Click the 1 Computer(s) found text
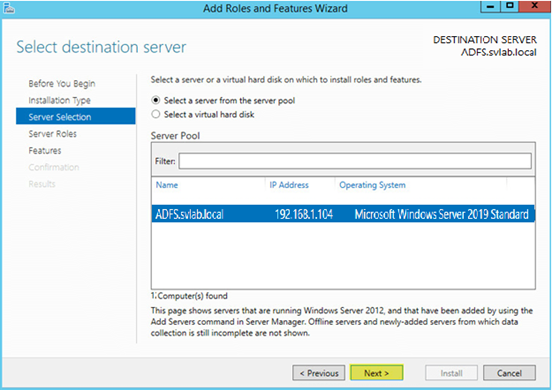Screen dimensions: 552x390 point(189,296)
